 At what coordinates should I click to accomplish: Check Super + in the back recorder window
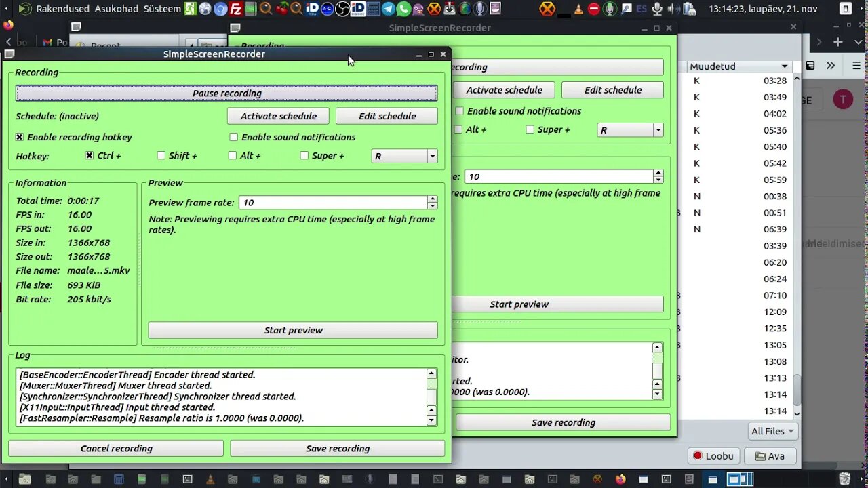530,129
